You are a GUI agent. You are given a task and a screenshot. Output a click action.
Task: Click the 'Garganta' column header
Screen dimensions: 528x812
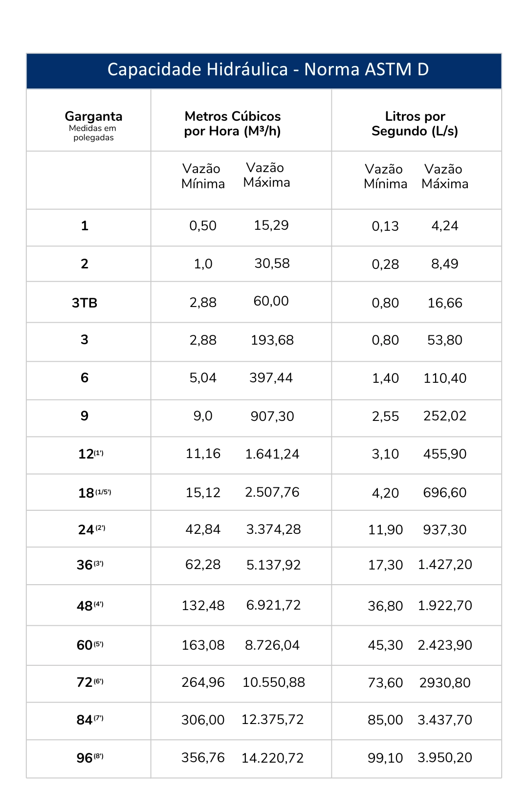93,117
